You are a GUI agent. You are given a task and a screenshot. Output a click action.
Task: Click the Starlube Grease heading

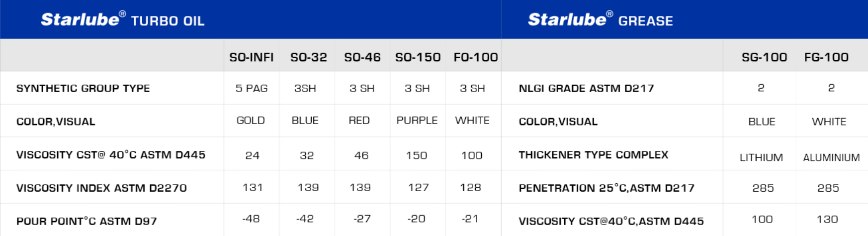600,20
